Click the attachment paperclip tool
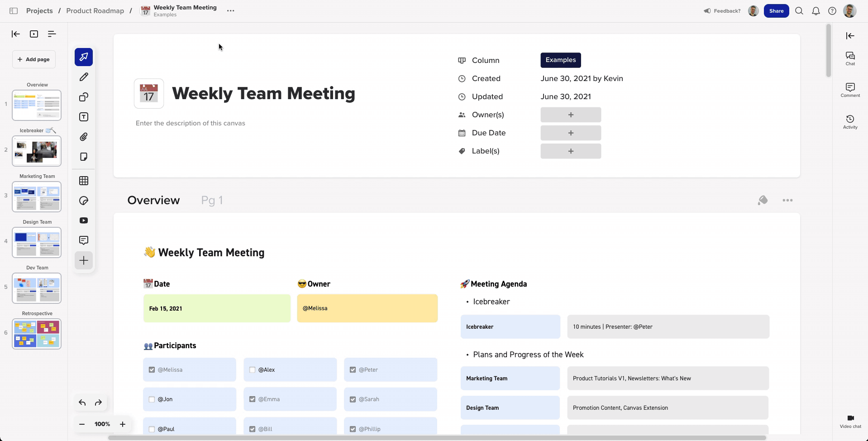The width and height of the screenshot is (868, 441). [84, 137]
